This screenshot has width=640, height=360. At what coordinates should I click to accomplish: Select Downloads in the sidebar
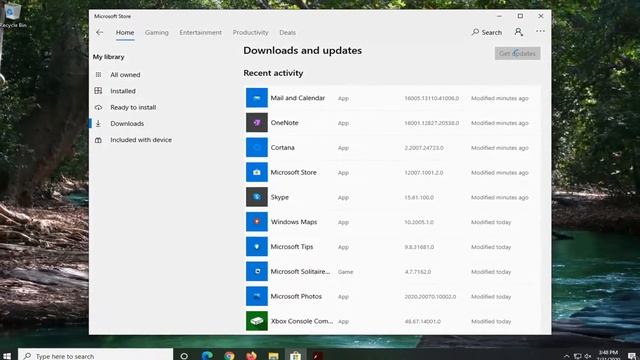tap(127, 124)
